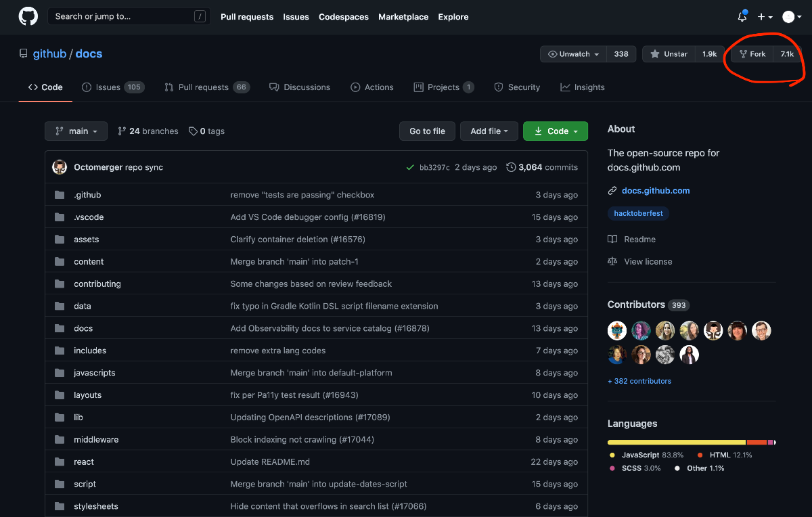Screen dimensions: 812x517
Task: Go to Pull requests in top navigation
Action: (x=247, y=17)
